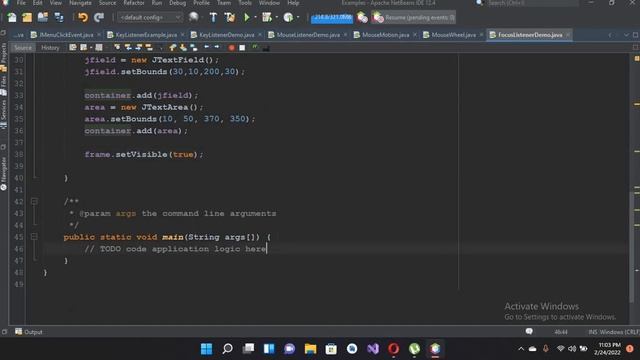The height and width of the screenshot is (360, 640).
Task: Collapse the Javadoc comment fold at line 42
Action: coord(34,201)
